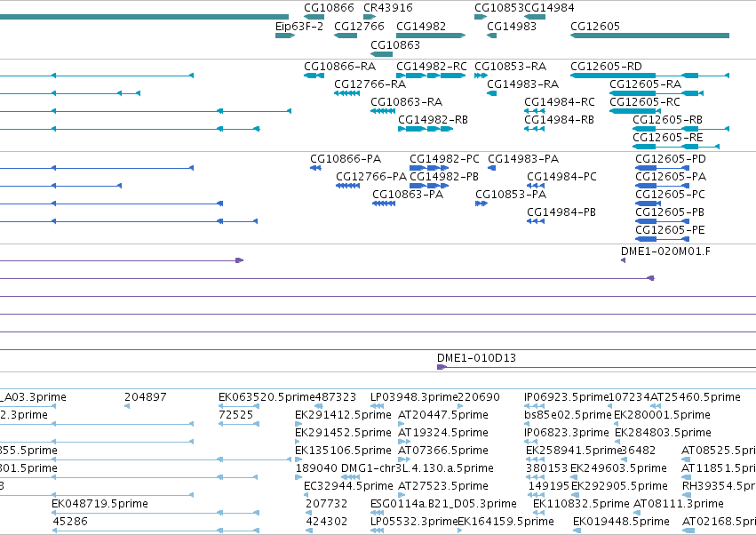Select transcript CG10863-RA
This screenshot has width=756, height=535.
pos(406,102)
